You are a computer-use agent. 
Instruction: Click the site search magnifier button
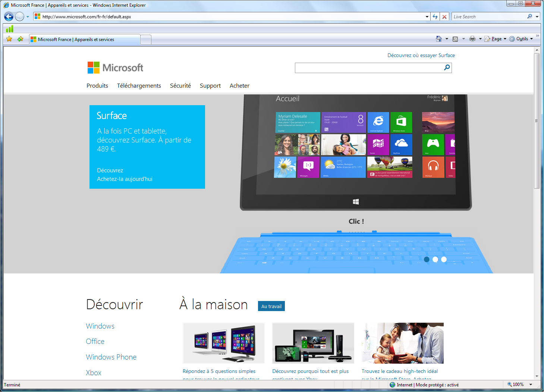pos(447,68)
